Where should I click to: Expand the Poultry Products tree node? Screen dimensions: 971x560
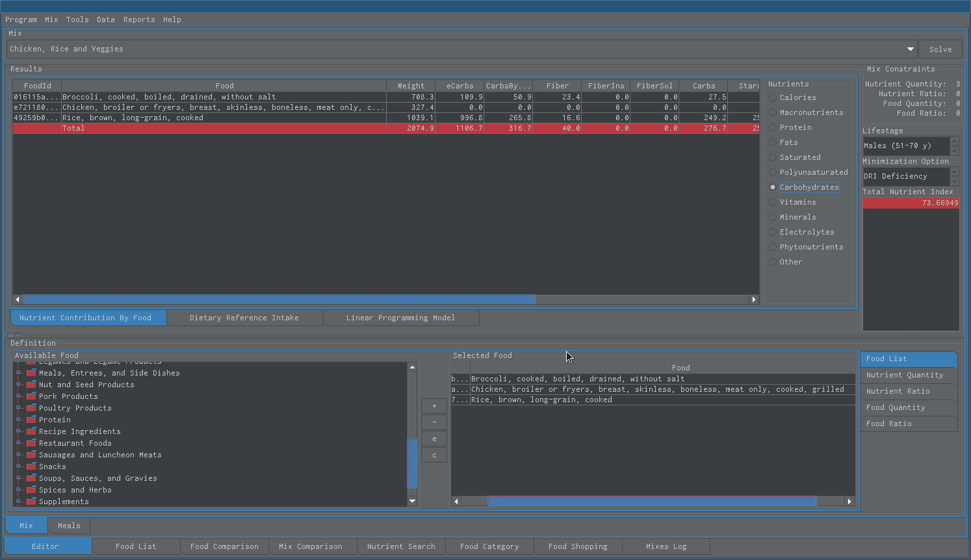tap(19, 408)
